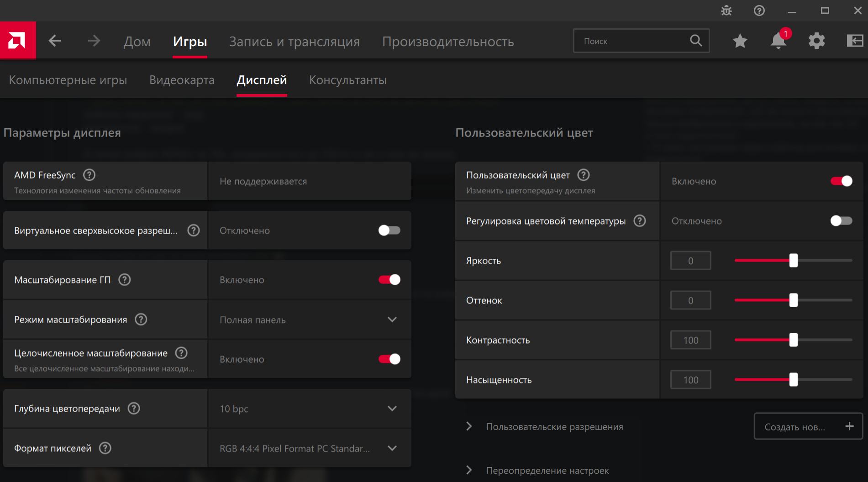Switch to Компьютерные игры subtab
This screenshot has height=482, width=868.
click(x=68, y=80)
